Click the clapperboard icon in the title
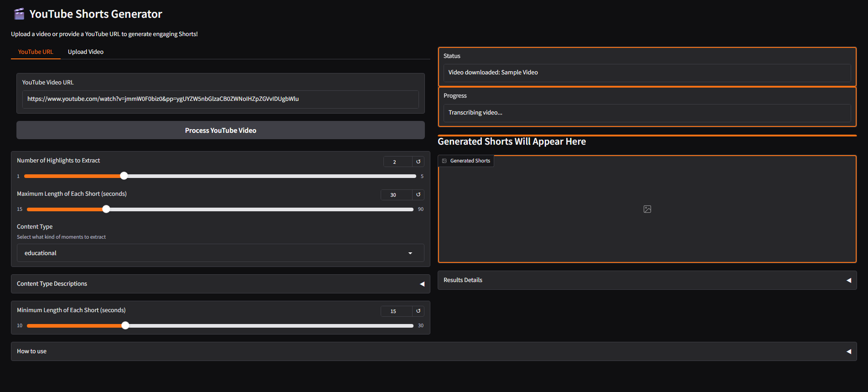 pos(19,14)
